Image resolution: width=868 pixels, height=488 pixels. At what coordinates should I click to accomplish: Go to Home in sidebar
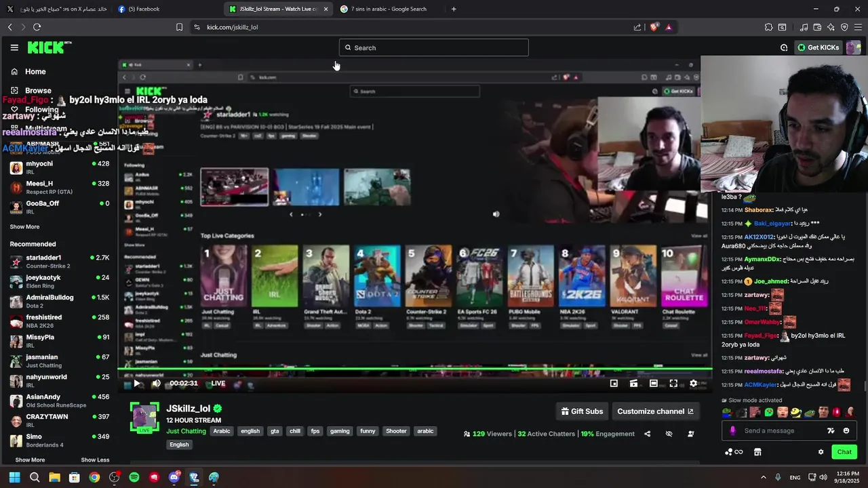[x=35, y=71]
